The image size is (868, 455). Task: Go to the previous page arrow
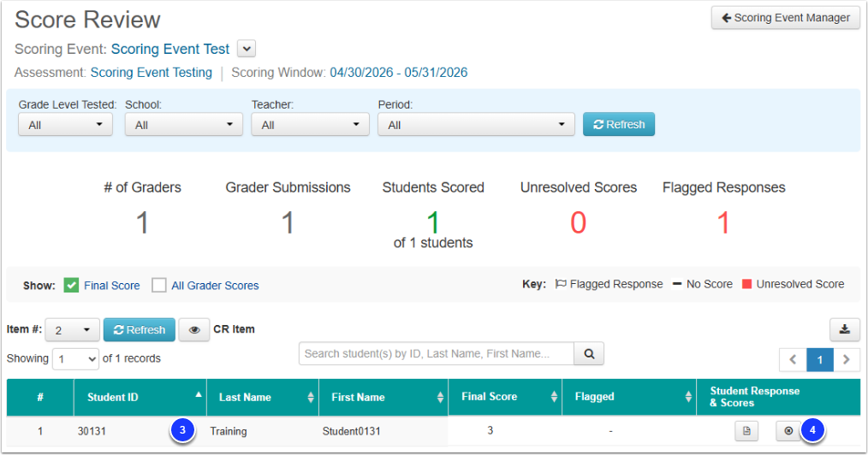793,360
